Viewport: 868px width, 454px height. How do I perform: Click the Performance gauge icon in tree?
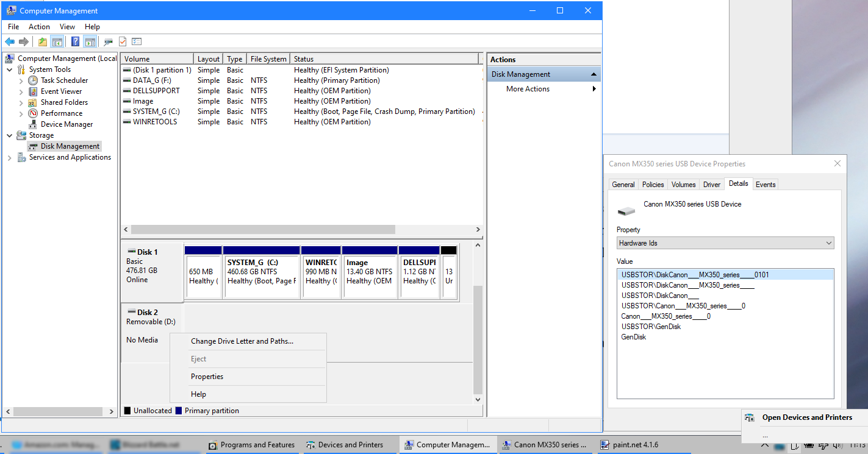coord(33,113)
